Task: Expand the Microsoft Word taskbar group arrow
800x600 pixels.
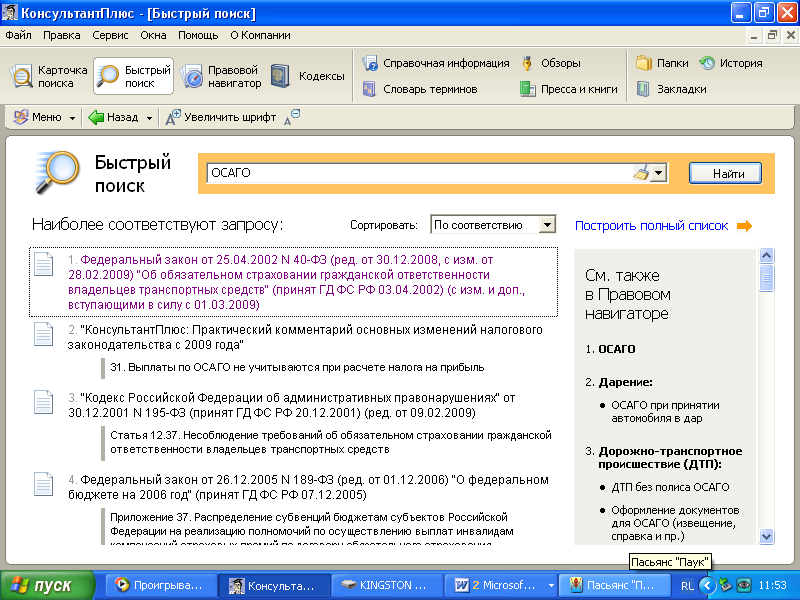Action: [x=551, y=586]
